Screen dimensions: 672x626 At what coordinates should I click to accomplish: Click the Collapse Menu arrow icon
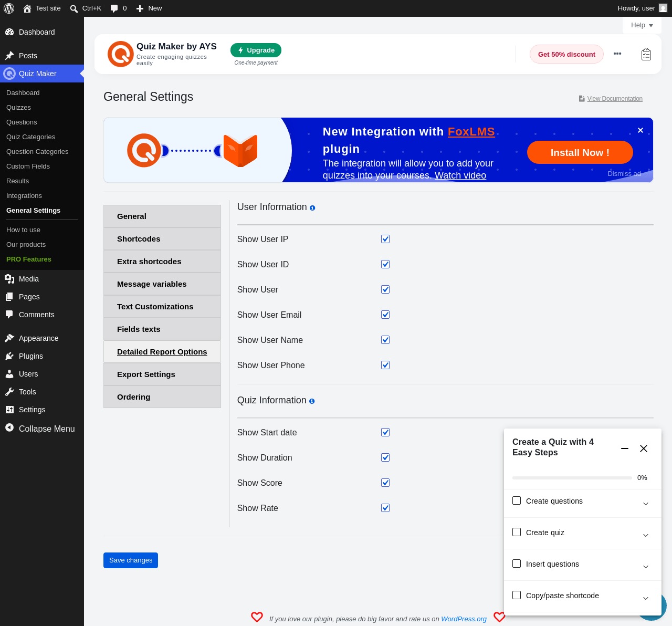click(x=9, y=428)
